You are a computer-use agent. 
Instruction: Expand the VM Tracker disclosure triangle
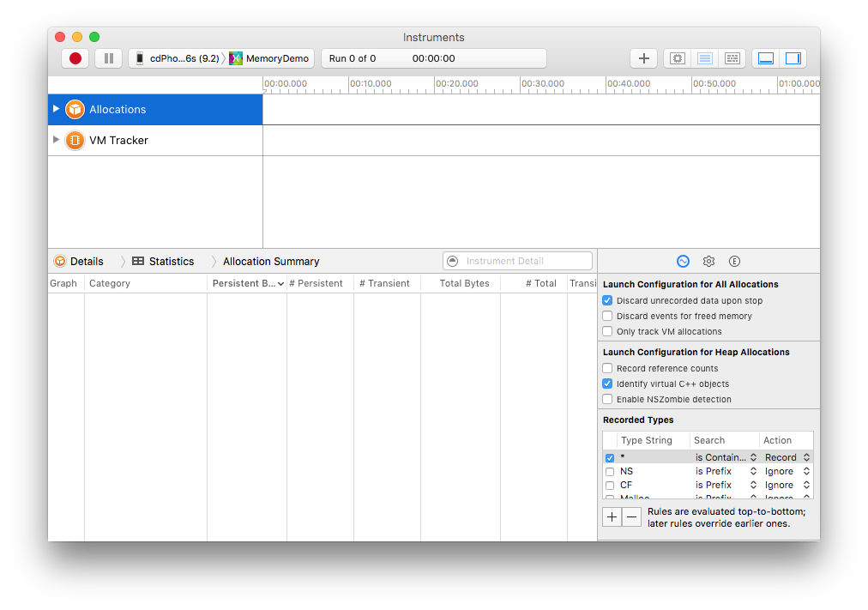[x=57, y=140]
